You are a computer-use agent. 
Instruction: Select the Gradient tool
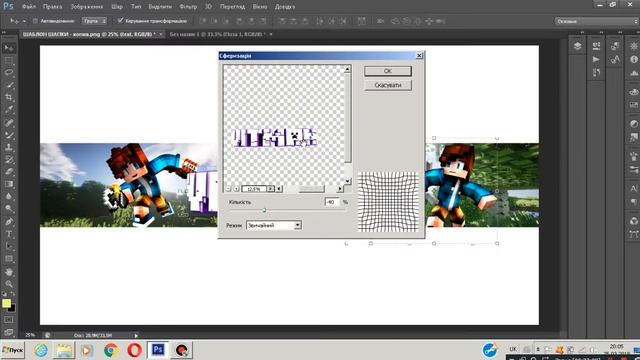(9, 184)
